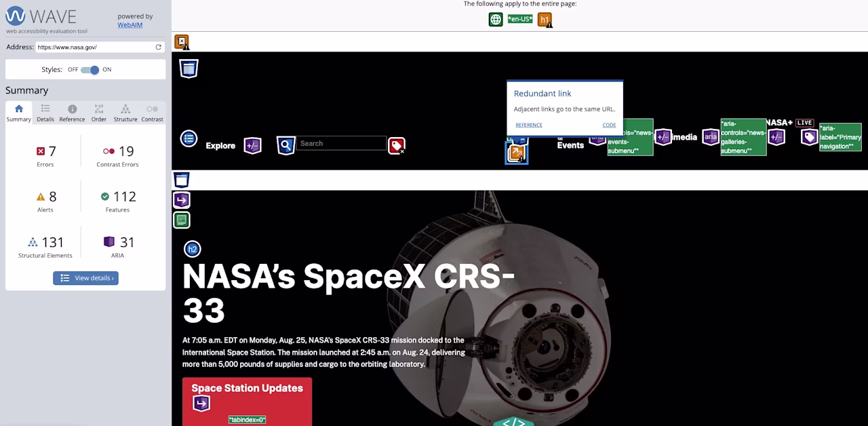Screen dimensions: 868x426
Task: Click the orange h1 alert icon at the top
Action: click(545, 20)
